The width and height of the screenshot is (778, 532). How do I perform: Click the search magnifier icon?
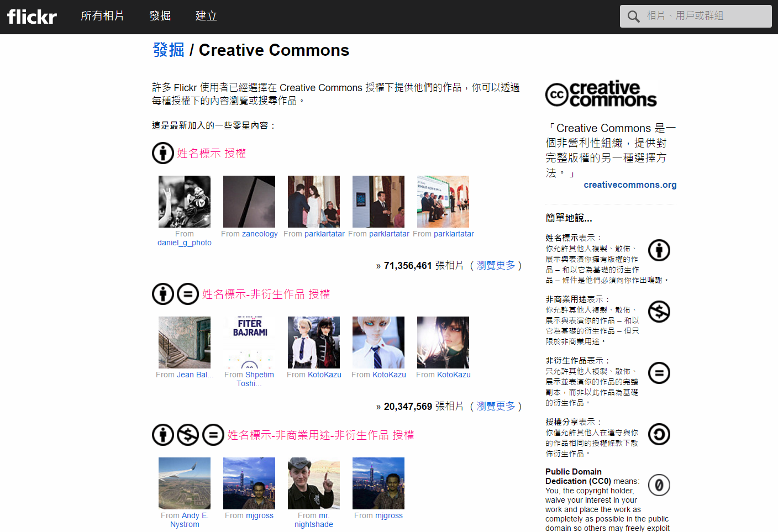633,17
